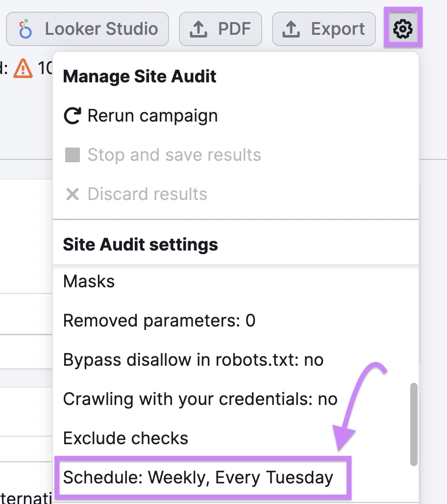The height and width of the screenshot is (504, 447).
Task: Click the upload icon inside the PDF button
Action: [x=199, y=28]
